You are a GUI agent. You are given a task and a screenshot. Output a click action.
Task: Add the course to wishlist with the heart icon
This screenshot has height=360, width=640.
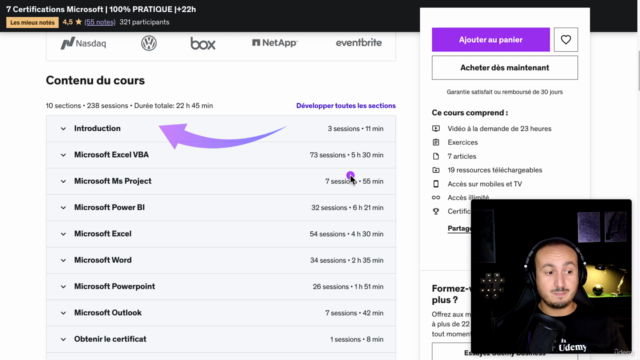[566, 40]
